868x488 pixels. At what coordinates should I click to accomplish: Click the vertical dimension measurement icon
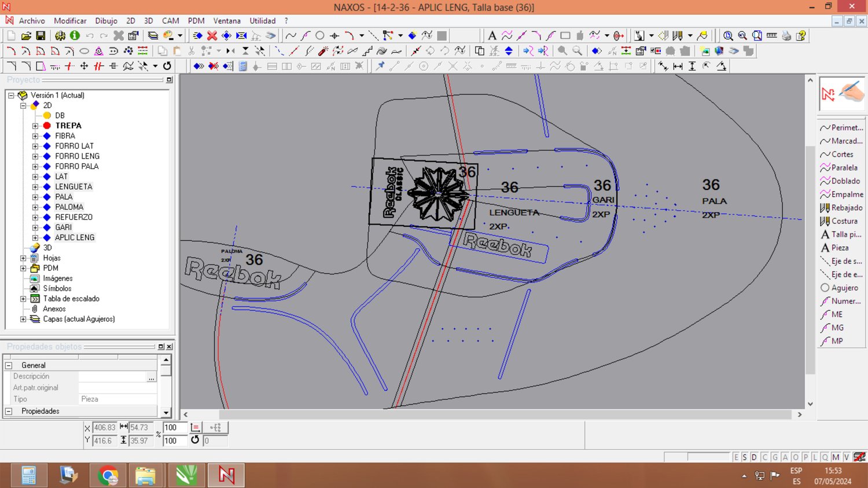(x=692, y=66)
